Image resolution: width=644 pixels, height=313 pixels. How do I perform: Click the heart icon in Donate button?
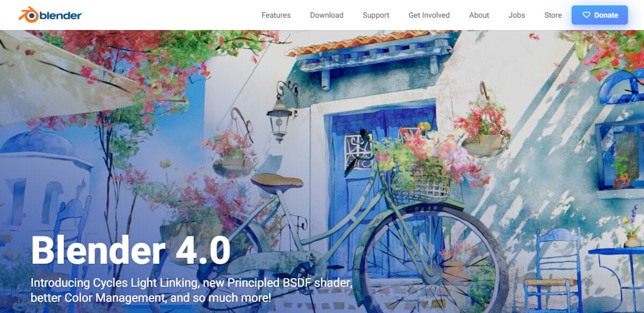point(586,15)
